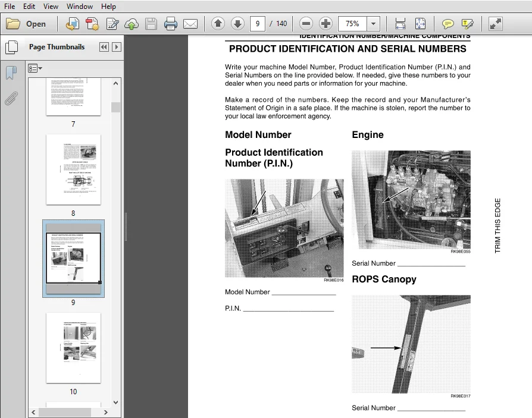Select page 10 thumbnail
Image resolution: width=532 pixels, height=418 pixels.
(74, 348)
